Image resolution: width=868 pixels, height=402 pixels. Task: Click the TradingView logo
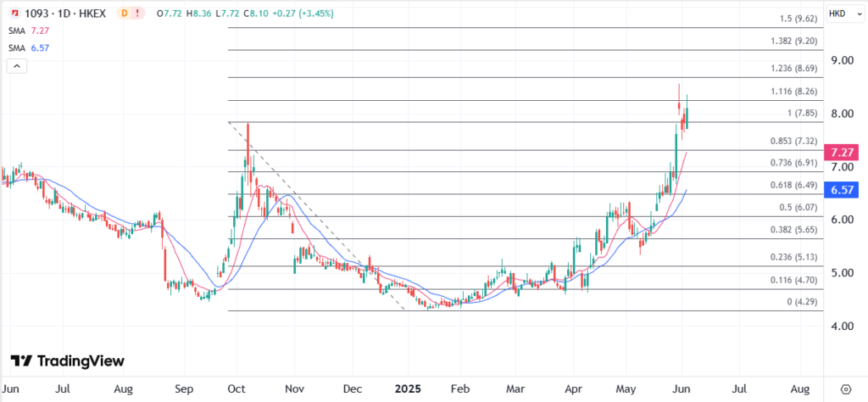point(68,360)
